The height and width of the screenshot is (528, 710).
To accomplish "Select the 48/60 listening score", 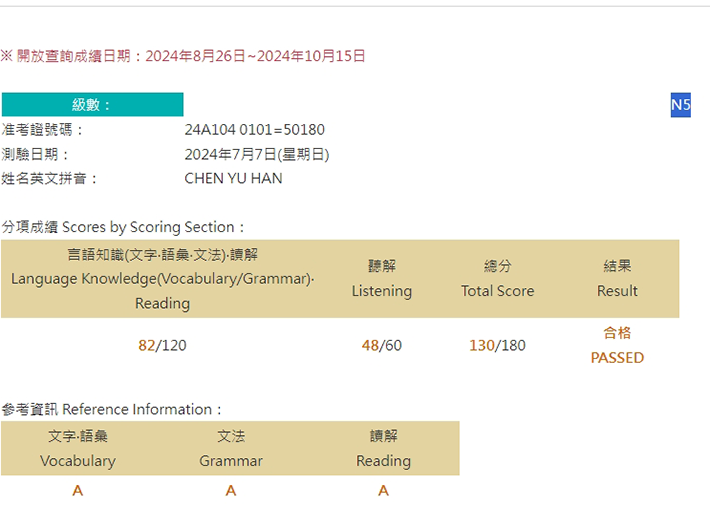I will pos(382,346).
